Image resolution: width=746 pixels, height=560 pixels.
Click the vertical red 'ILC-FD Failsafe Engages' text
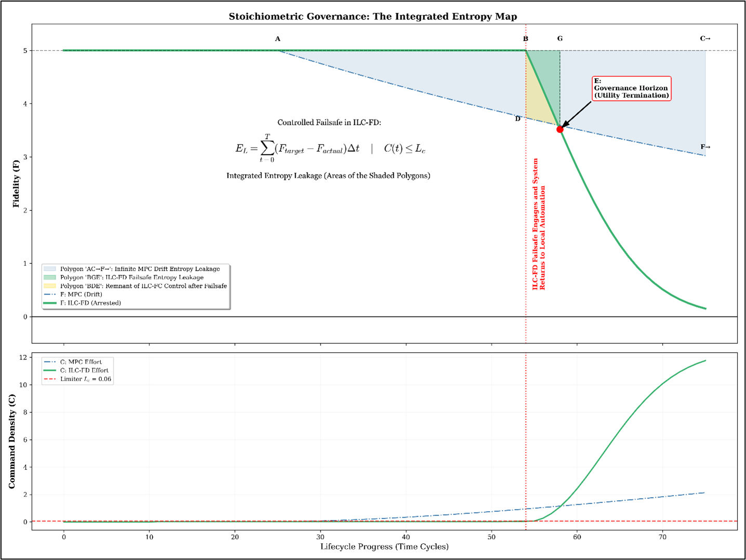pos(539,224)
